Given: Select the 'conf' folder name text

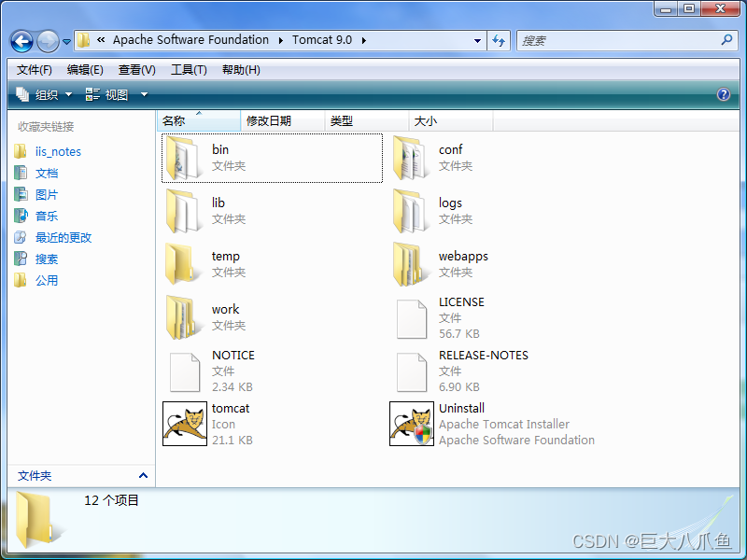Looking at the screenshot, I should click(450, 149).
